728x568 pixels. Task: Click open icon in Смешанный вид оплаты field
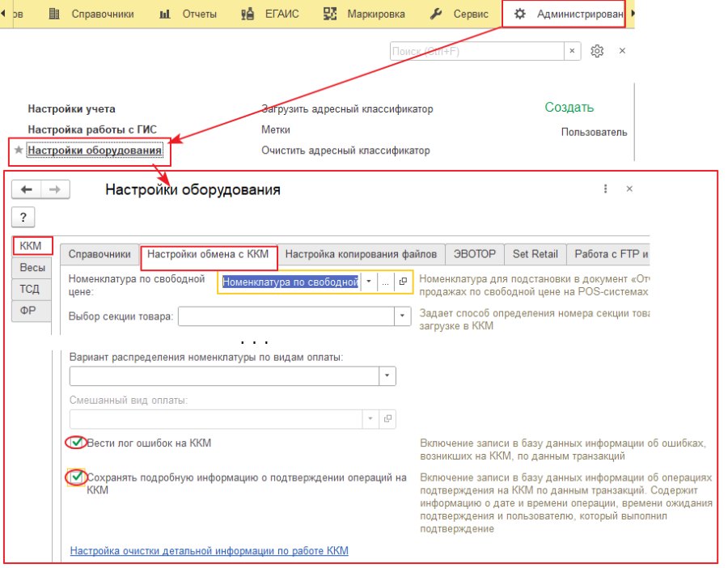pos(387,419)
